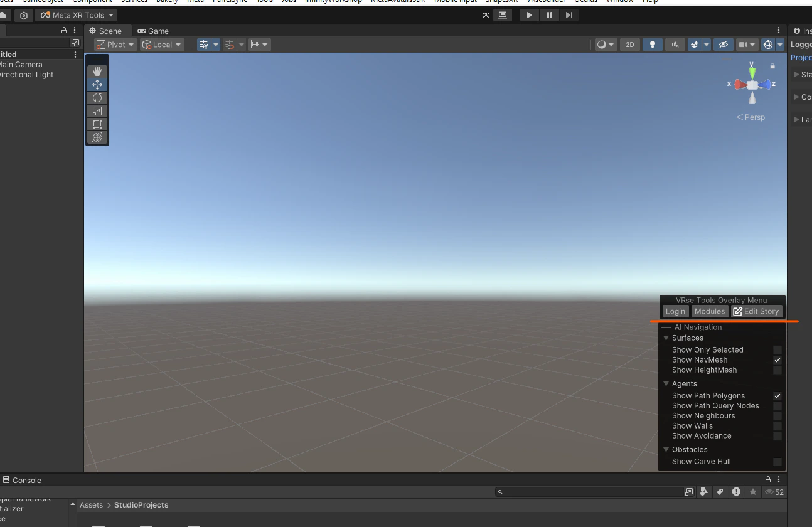812x527 pixels.
Task: Mute scene audio using the speaker icon
Action: [x=674, y=45]
